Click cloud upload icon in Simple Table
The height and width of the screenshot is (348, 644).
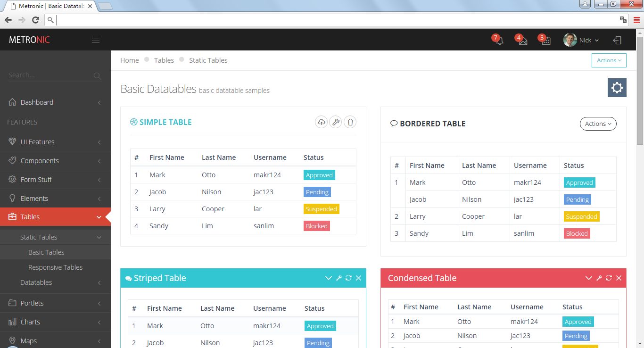coord(321,122)
